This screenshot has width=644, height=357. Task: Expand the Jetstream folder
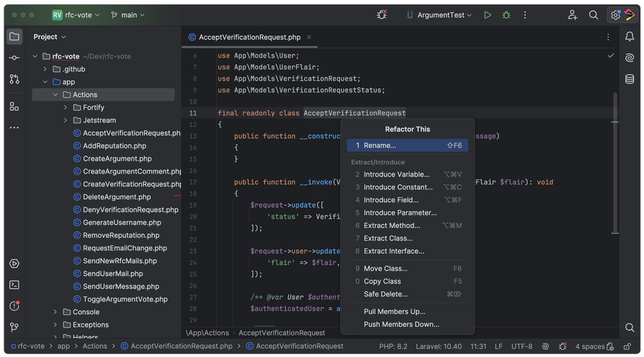point(66,120)
